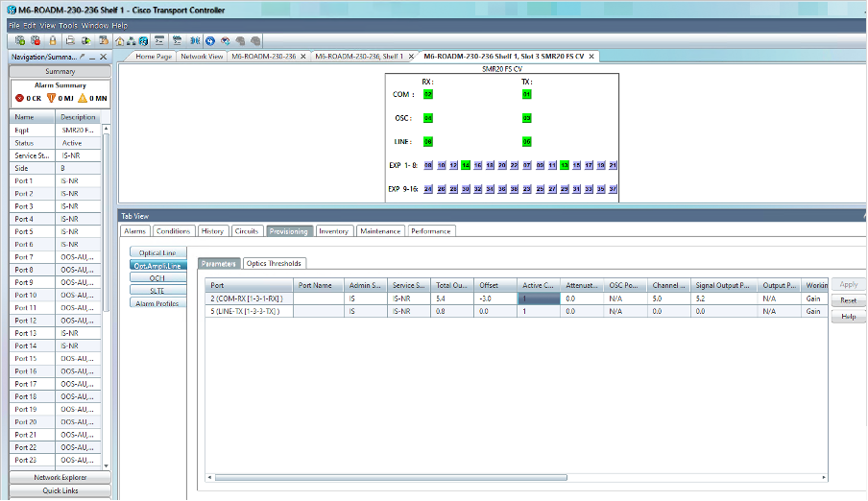Click the eye with arrows toolbar icon
This screenshot has height=501, width=868.
pyautogui.click(x=226, y=41)
